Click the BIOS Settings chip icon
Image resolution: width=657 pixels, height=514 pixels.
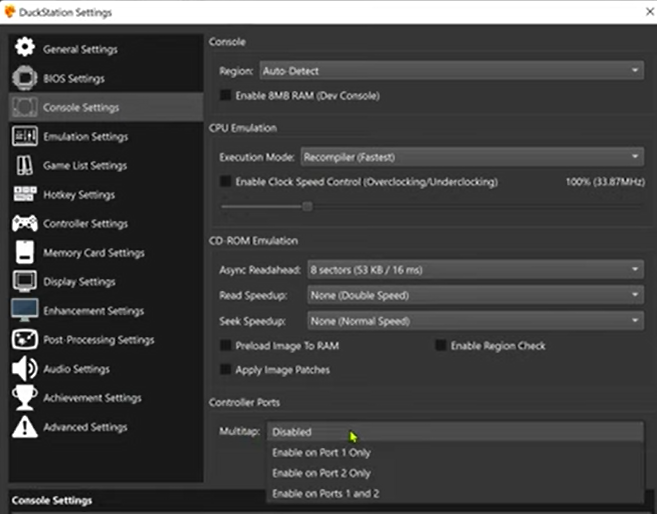tap(25, 78)
